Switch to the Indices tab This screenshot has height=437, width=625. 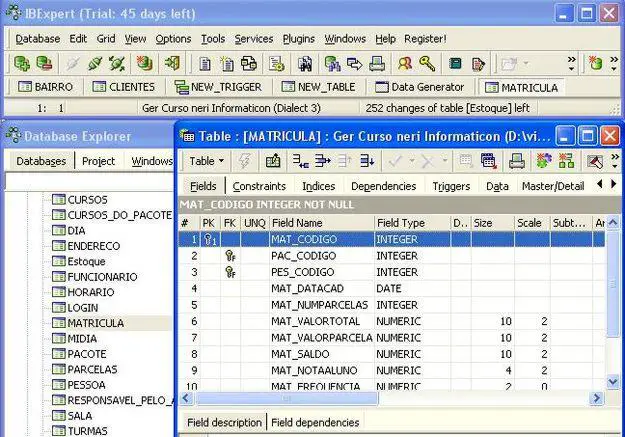pyautogui.click(x=318, y=186)
